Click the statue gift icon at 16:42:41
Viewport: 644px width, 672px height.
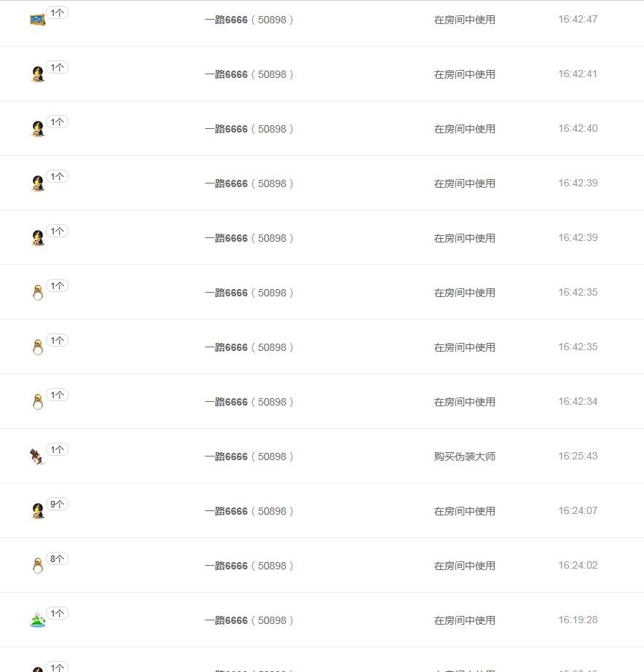38,74
